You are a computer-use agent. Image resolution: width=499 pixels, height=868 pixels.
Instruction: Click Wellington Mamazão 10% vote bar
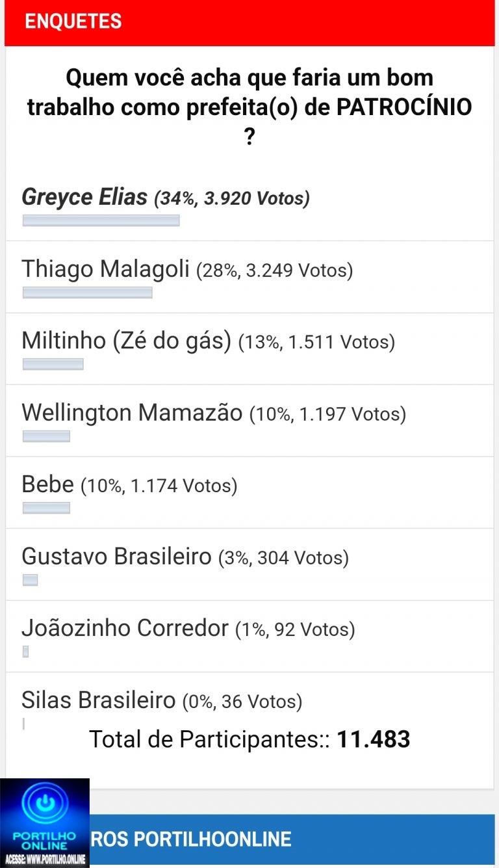[x=46, y=436]
